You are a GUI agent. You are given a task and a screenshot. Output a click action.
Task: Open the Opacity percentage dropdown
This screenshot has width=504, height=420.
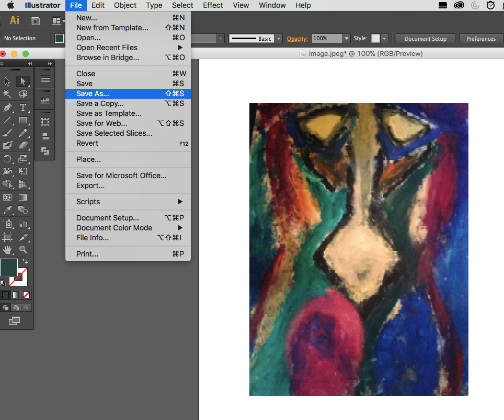pyautogui.click(x=347, y=39)
